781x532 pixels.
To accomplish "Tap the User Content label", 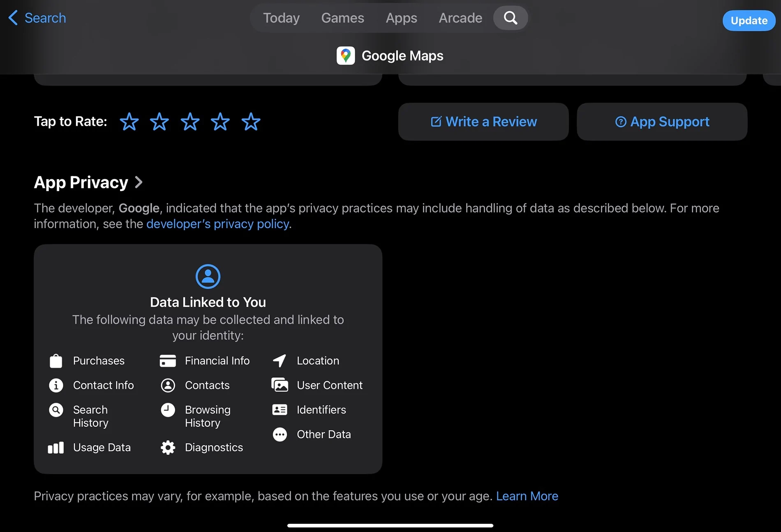I will pos(330,385).
